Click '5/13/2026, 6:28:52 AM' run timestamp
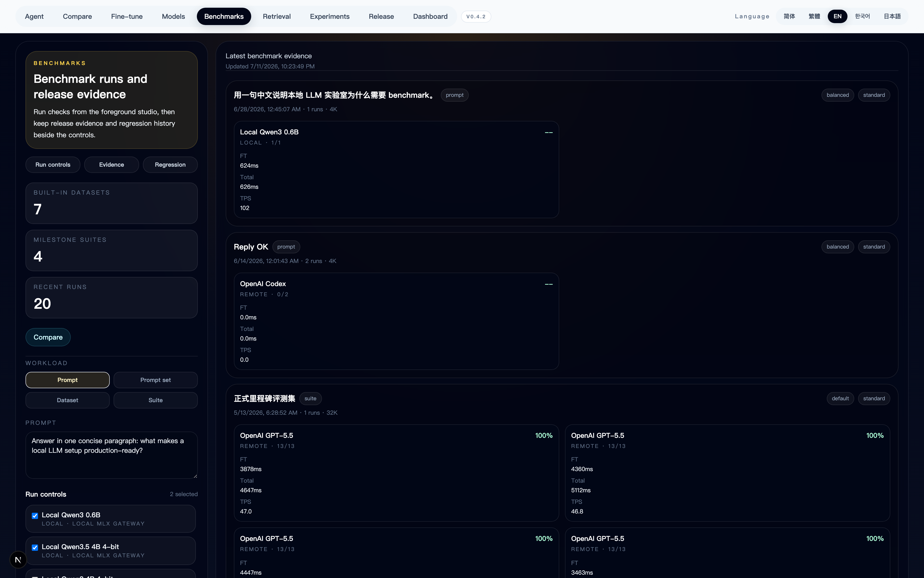 (266, 413)
